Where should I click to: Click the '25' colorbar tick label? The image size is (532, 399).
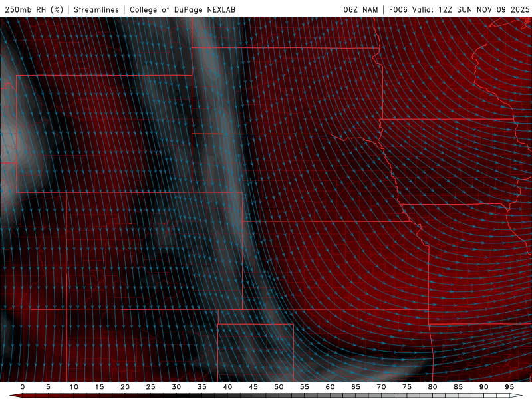tap(151, 387)
